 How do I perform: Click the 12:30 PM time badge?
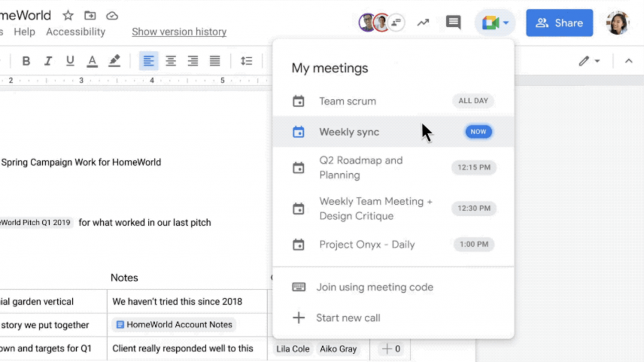474,208
